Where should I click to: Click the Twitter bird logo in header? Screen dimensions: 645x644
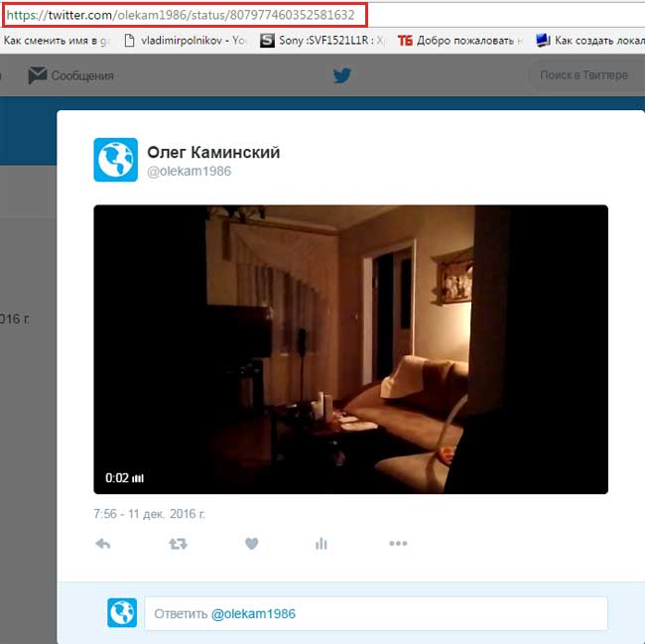click(x=342, y=75)
